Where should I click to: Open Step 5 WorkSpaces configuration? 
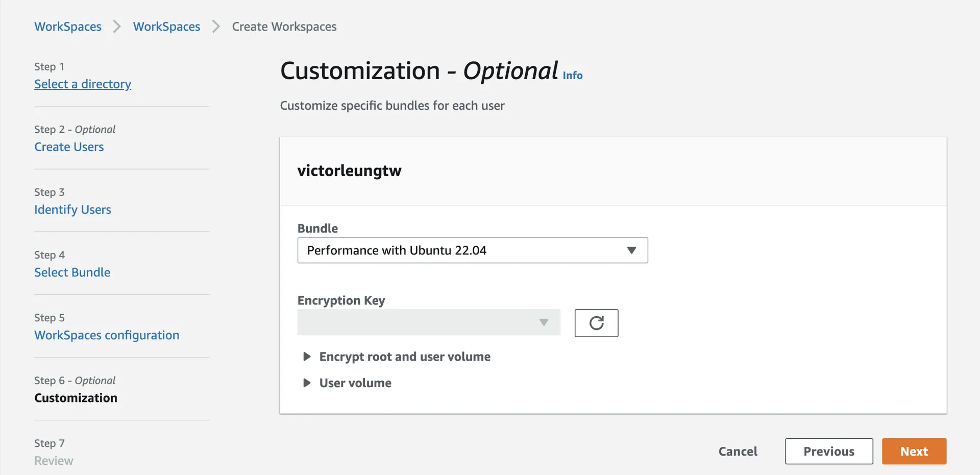point(107,336)
